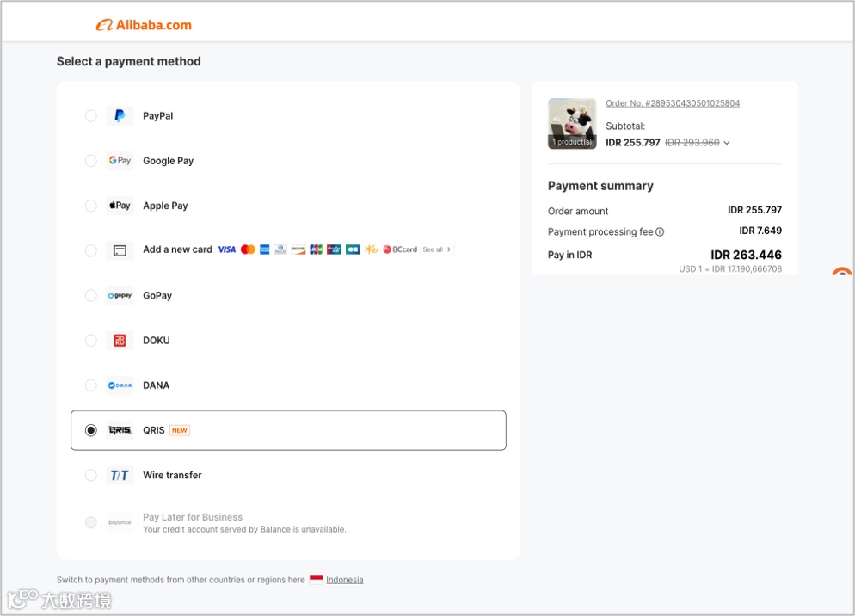The height and width of the screenshot is (616, 855).
Task: Select the Wire transfer radio option
Action: point(91,476)
